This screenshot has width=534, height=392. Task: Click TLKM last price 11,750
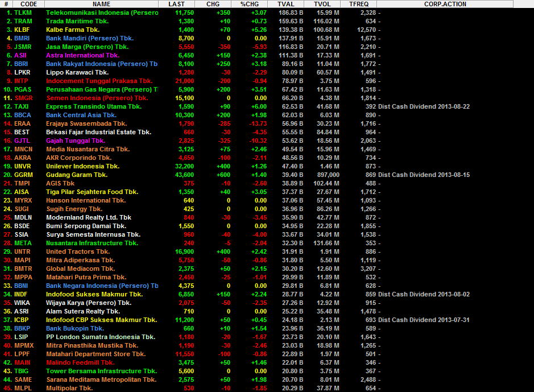point(184,13)
